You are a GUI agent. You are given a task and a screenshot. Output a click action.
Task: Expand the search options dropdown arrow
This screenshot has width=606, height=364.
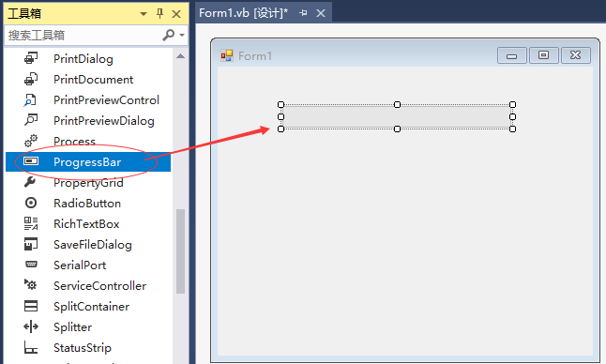click(x=182, y=35)
